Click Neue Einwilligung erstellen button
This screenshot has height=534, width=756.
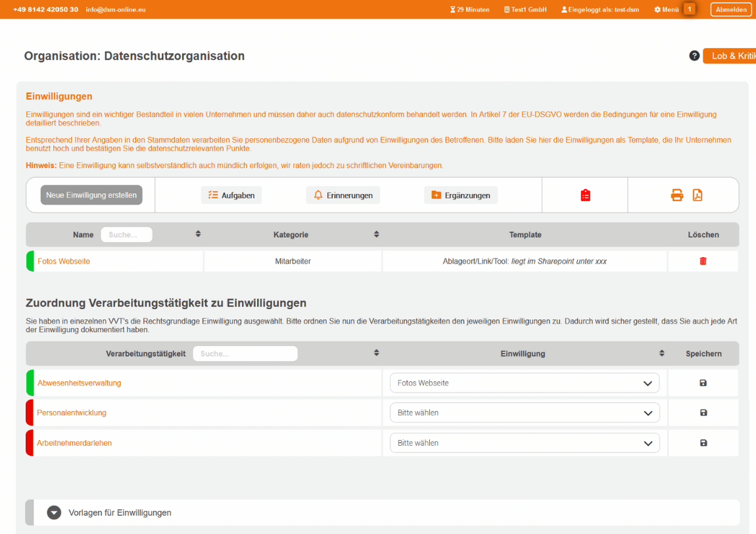(91, 195)
